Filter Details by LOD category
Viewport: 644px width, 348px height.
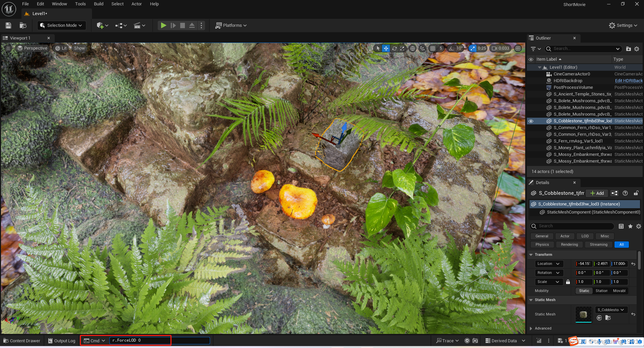pos(585,236)
